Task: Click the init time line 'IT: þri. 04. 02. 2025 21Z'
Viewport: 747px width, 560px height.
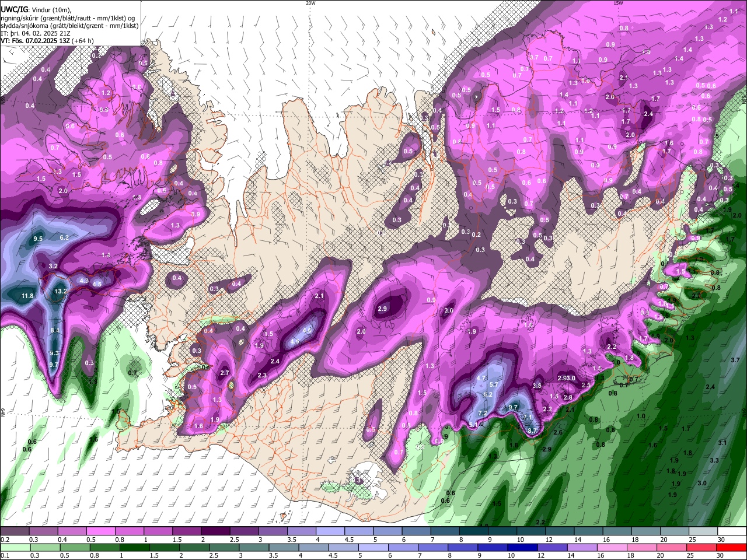Action: pos(35,33)
